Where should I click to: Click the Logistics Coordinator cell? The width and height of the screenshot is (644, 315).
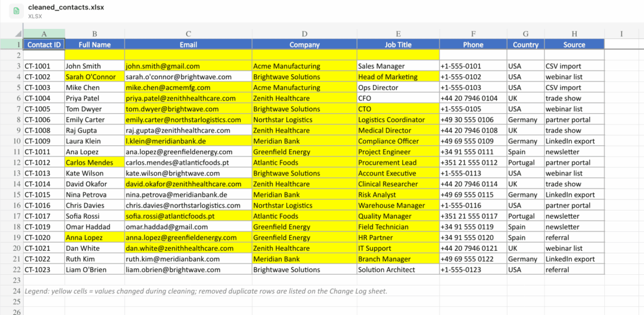tap(398, 119)
